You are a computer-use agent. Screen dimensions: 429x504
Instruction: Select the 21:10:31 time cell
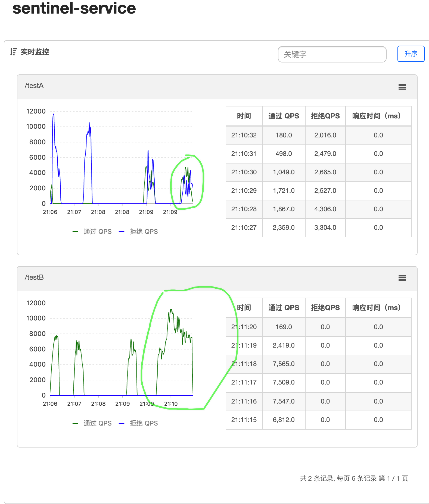coord(244,154)
